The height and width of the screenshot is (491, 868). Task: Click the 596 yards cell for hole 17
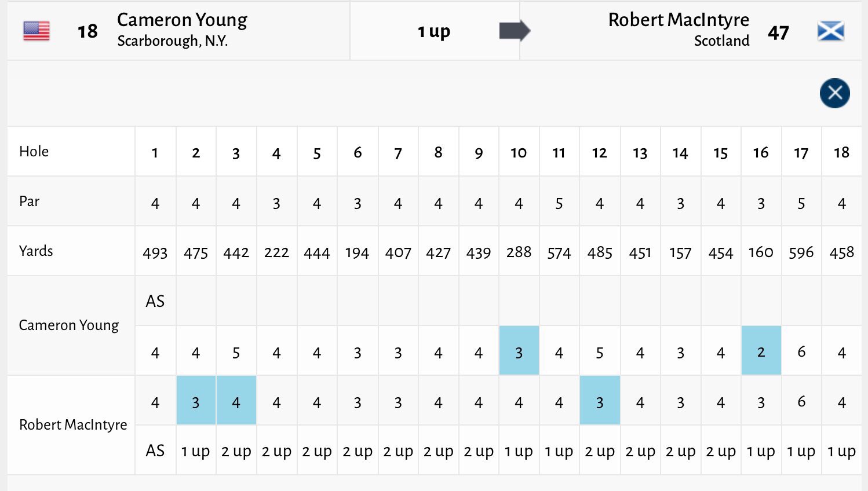click(x=801, y=252)
